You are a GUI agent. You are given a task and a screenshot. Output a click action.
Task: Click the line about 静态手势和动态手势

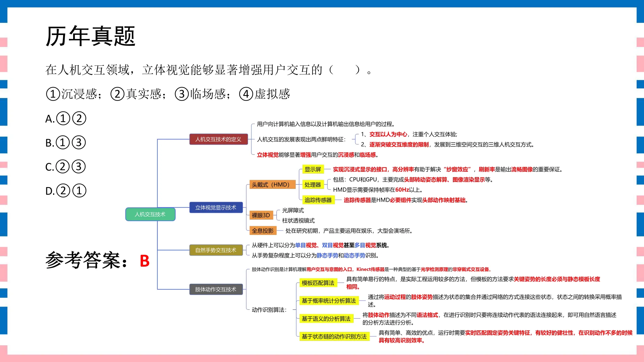[315, 255]
